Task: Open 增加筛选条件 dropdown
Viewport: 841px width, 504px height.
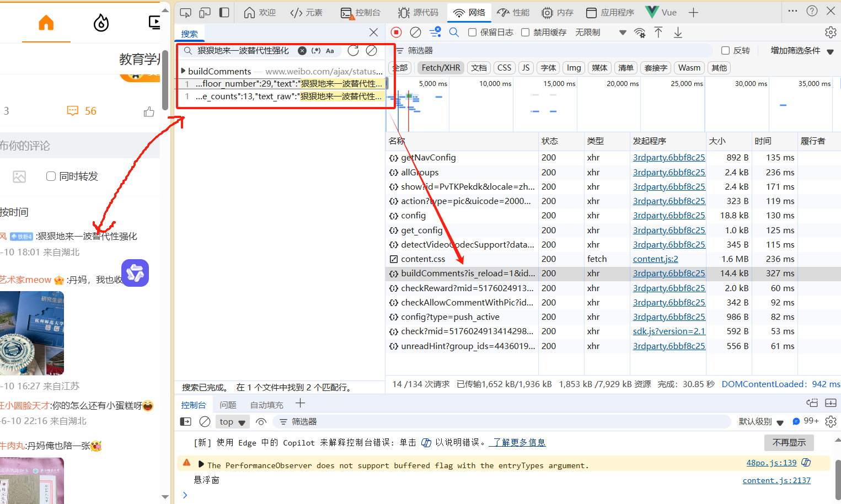Action: 802,51
